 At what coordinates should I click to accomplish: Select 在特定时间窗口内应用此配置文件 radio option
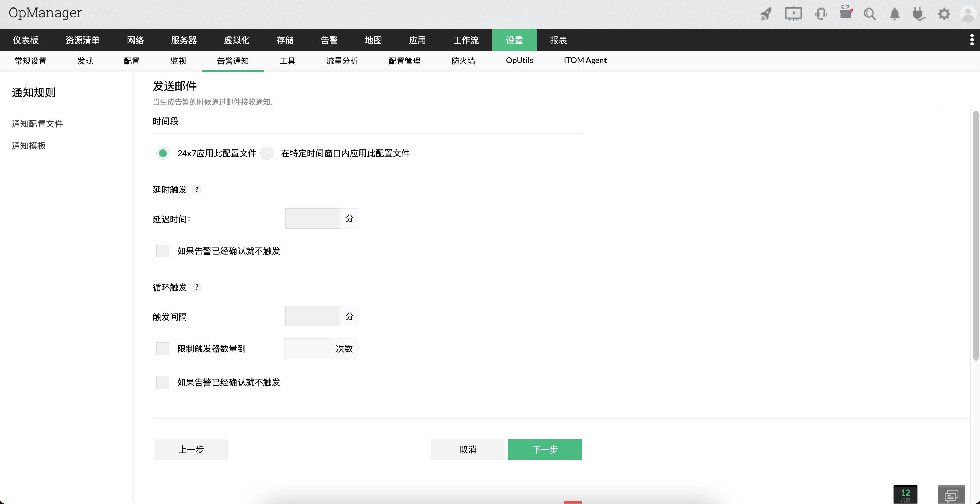pyautogui.click(x=267, y=153)
